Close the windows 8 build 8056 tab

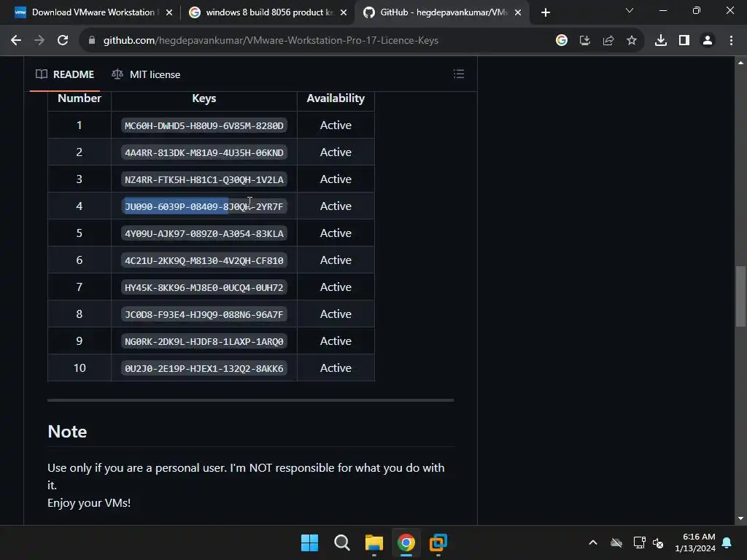(x=344, y=12)
